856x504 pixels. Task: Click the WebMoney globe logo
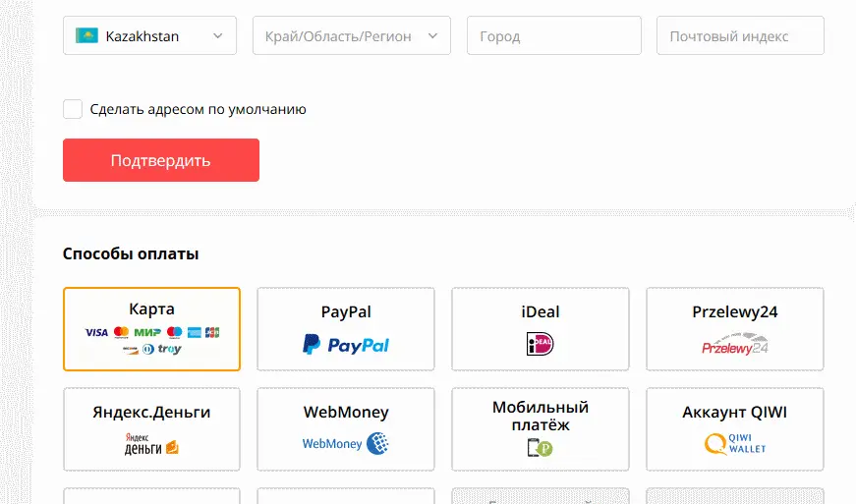[377, 443]
